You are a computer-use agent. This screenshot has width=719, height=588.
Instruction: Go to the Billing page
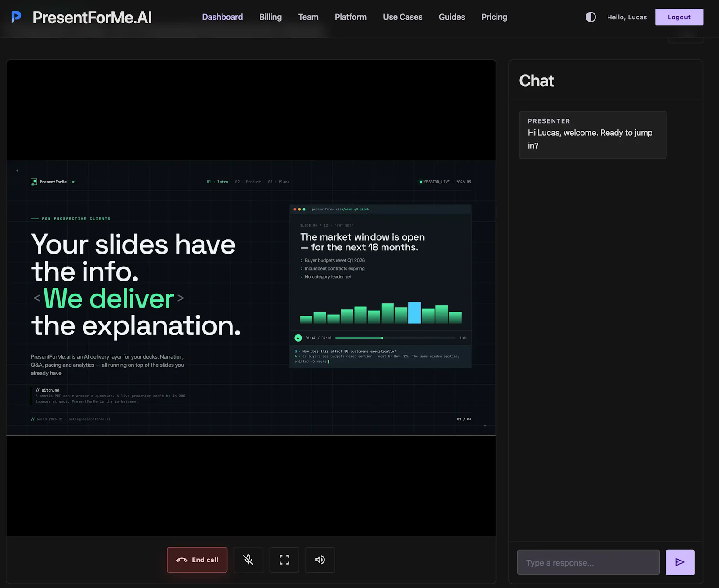click(x=270, y=17)
